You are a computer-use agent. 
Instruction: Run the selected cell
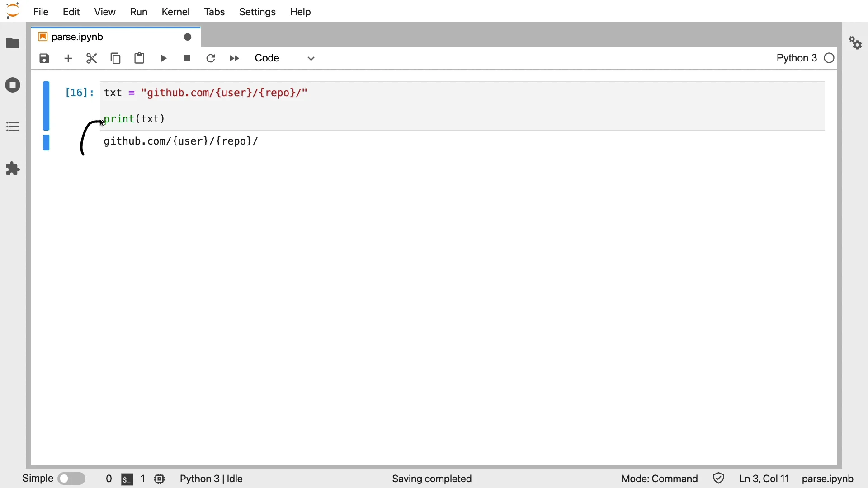tap(164, 59)
